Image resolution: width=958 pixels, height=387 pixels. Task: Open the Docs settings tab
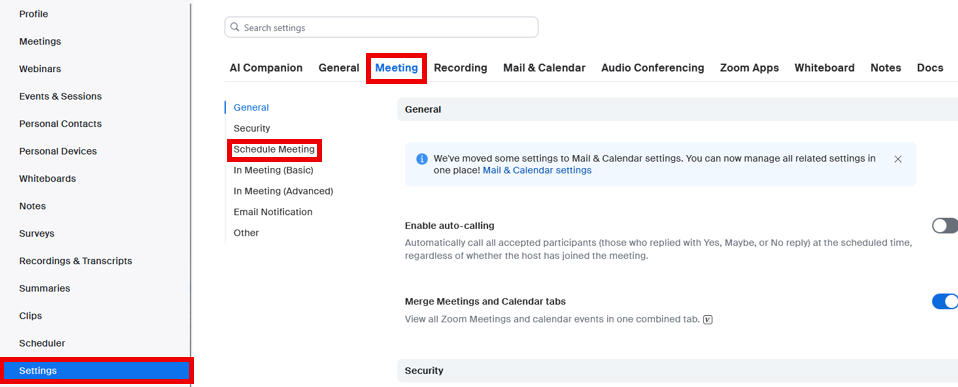coord(930,68)
